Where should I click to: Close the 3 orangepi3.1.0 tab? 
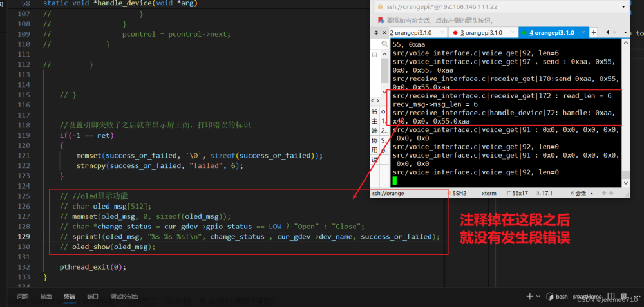pos(512,32)
